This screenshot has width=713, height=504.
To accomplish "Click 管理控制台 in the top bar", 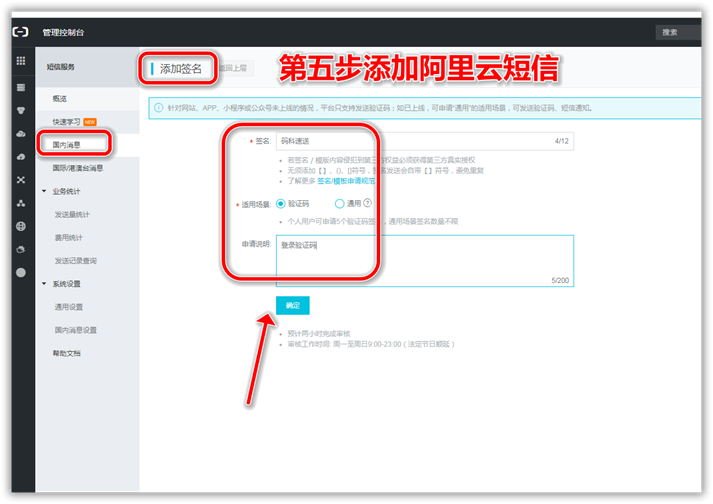I will [63, 32].
